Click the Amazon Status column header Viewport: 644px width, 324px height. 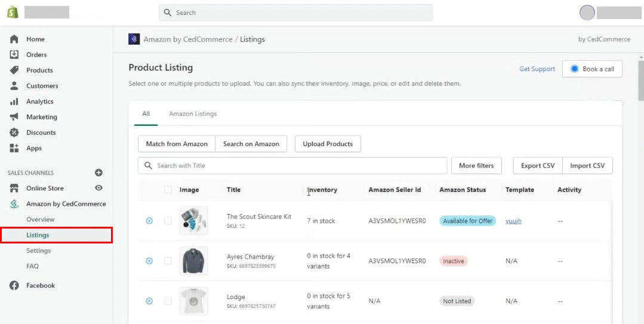(463, 190)
